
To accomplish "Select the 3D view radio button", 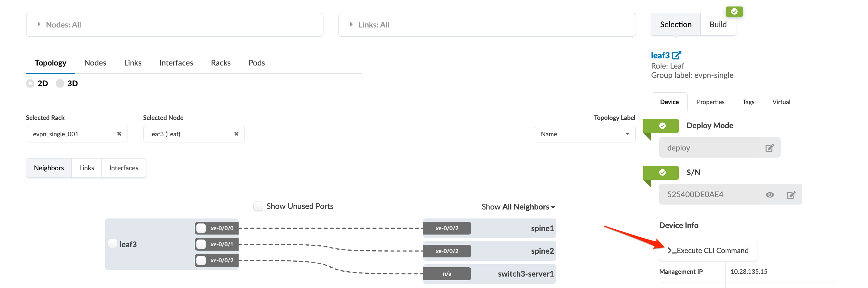I will [x=60, y=83].
